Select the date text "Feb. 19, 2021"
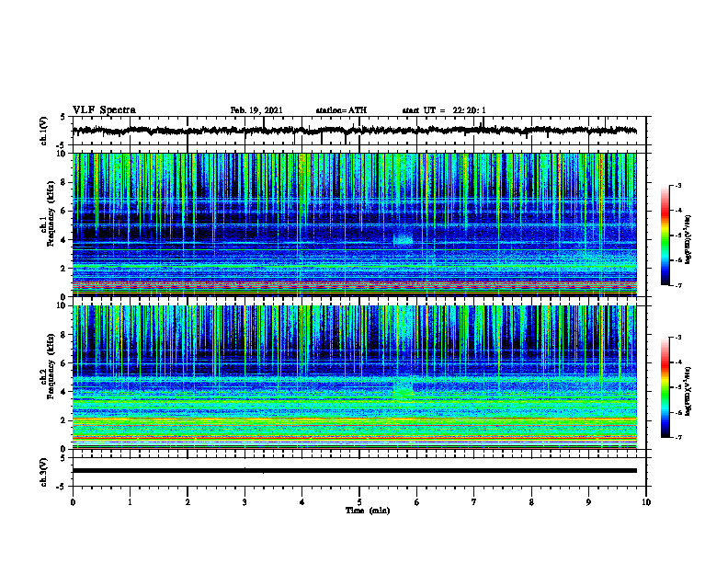The width and height of the screenshot is (728, 563). [x=256, y=110]
